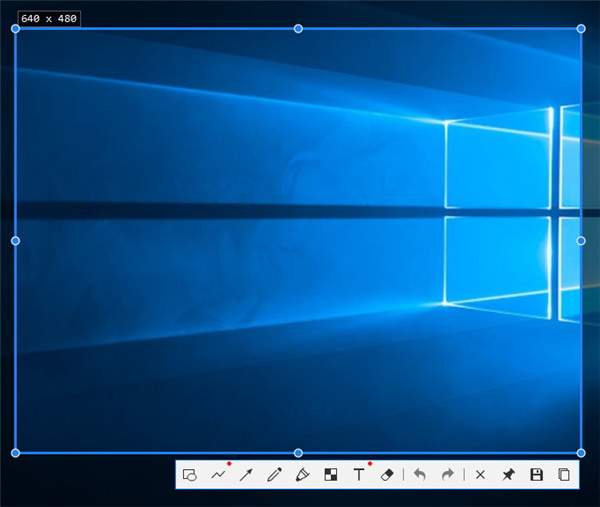Pin the screenshot to the screen
This screenshot has width=600, height=507.
508,475
